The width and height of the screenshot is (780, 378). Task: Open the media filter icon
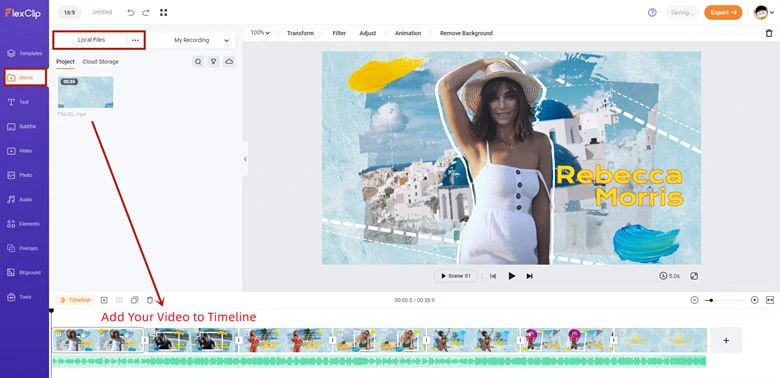point(213,62)
